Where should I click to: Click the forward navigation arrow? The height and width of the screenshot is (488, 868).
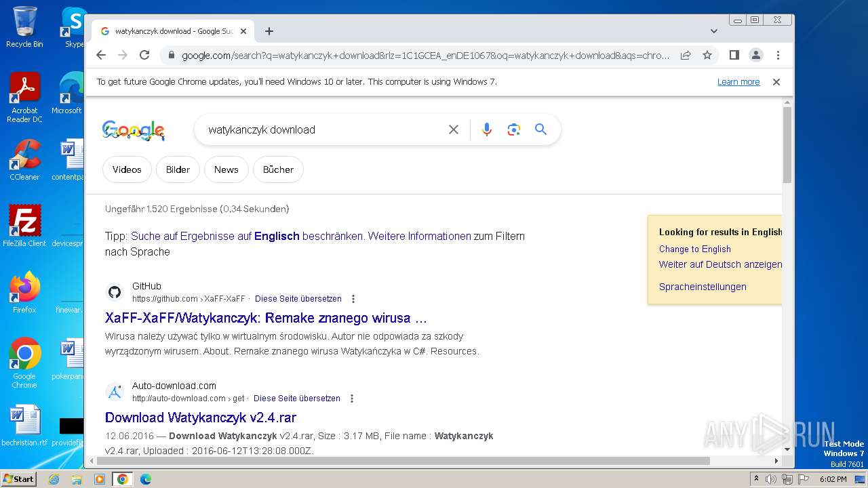click(123, 55)
